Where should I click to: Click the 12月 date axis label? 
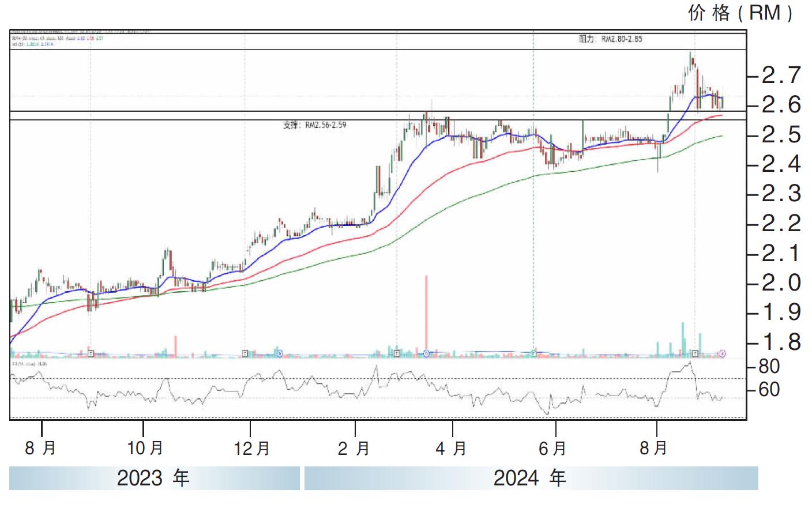tap(252, 447)
